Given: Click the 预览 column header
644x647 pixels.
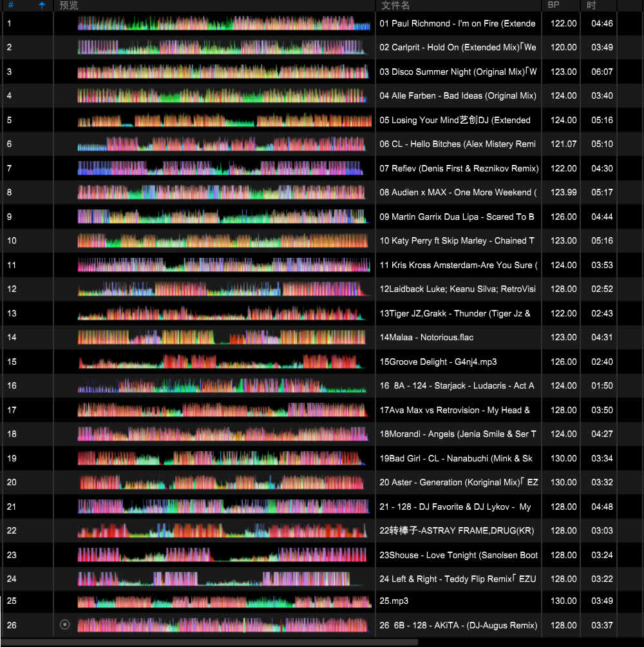Looking at the screenshot, I should pos(69,5).
